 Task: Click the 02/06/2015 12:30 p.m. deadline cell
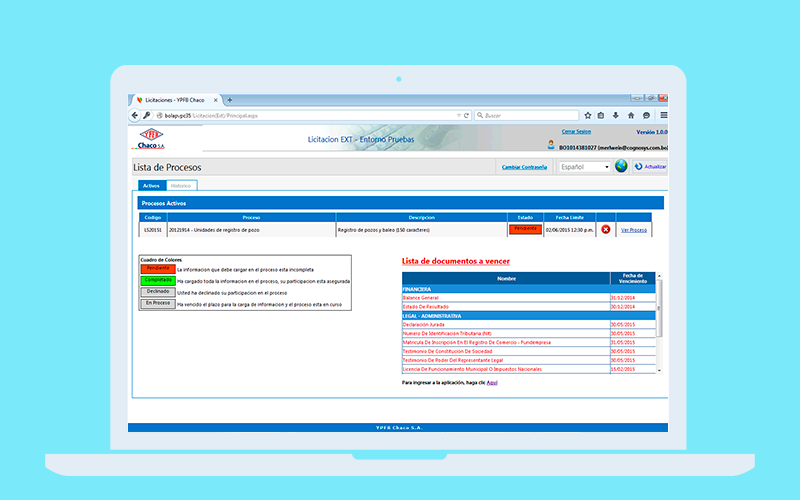point(570,230)
